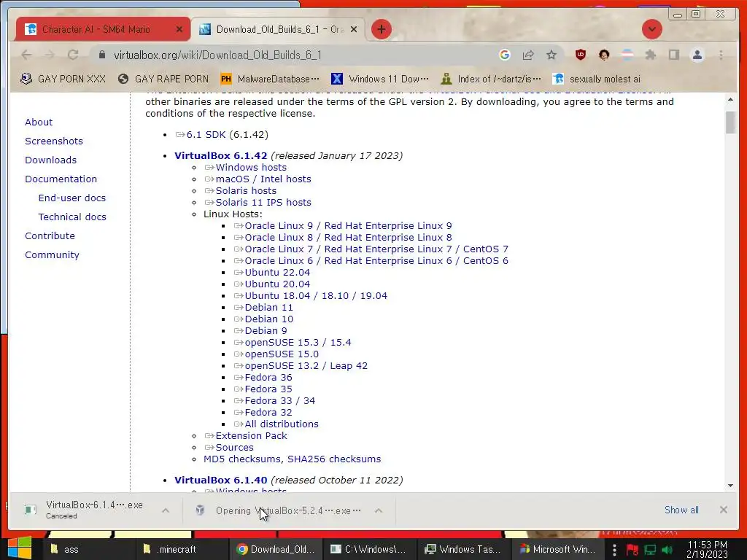Open the Downloads sidebar link
This screenshot has height=560, width=747.
50,160
